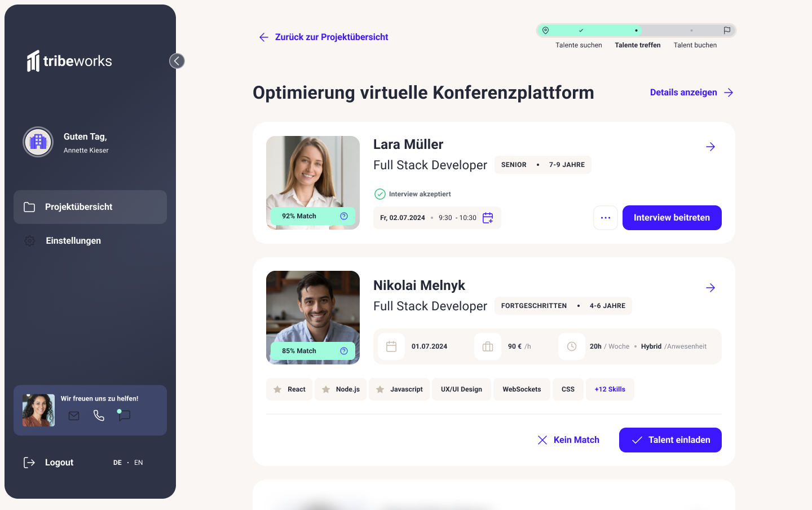
Task: Open the three-dots menu for Lara Müller
Action: pyautogui.click(x=606, y=218)
